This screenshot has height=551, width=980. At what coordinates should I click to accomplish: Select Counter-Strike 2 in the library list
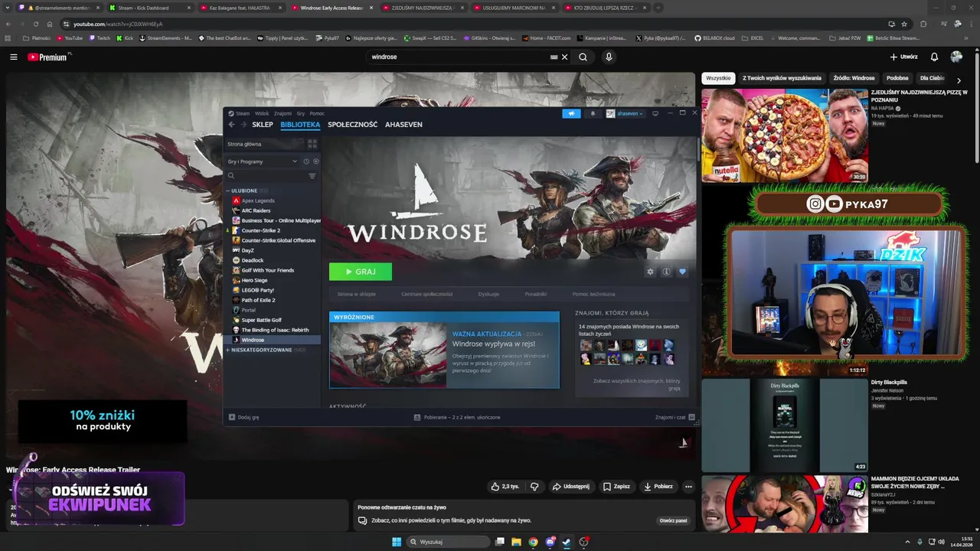click(260, 230)
